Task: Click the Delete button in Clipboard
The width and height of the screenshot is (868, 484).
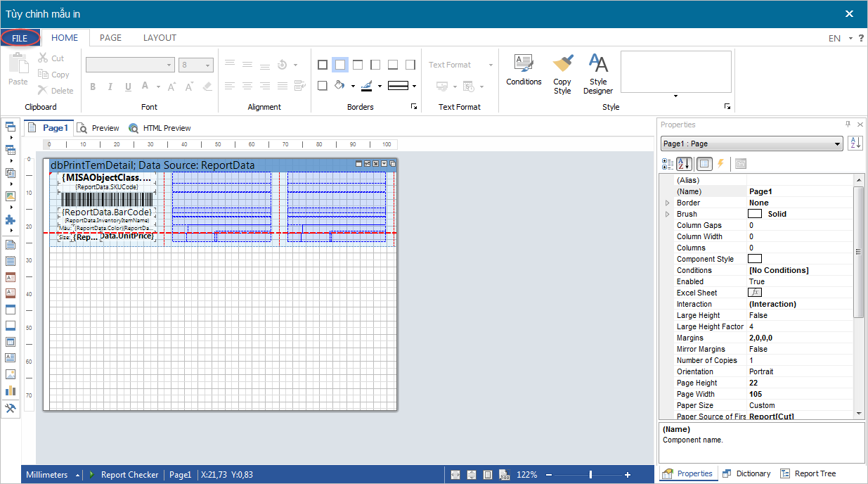Action: [x=56, y=90]
